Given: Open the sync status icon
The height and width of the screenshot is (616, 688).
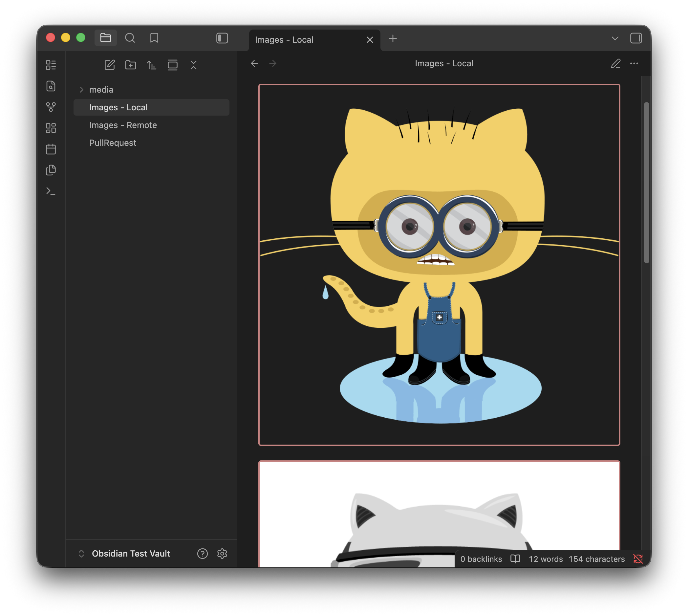Looking at the screenshot, I should (638, 559).
